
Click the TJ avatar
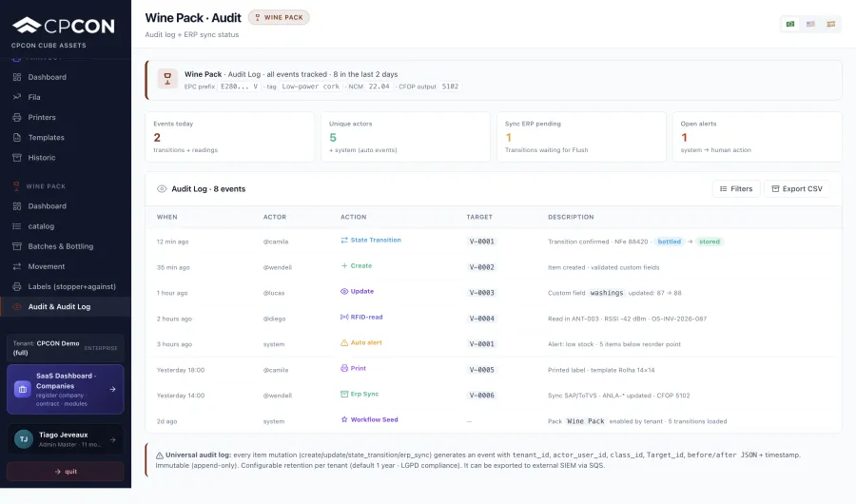pos(24,439)
